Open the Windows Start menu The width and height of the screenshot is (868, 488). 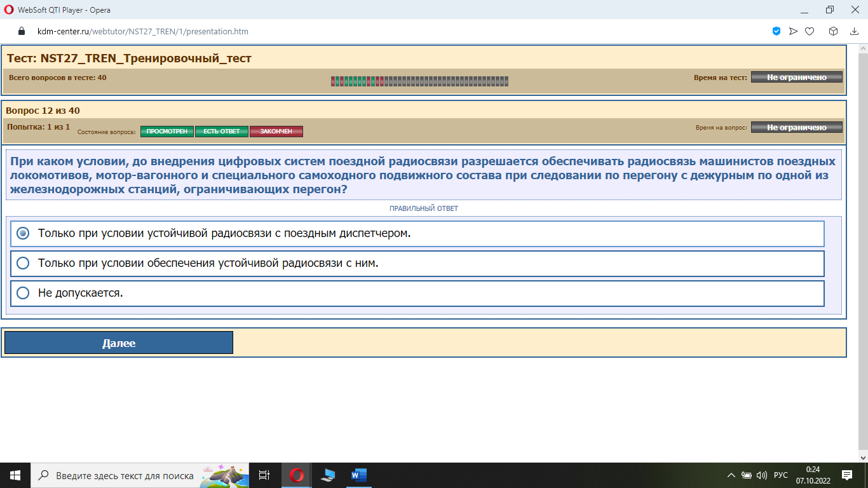15,475
